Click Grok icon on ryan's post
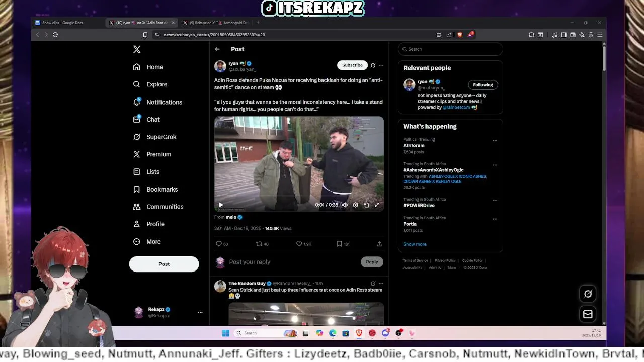Image resolution: width=644 pixels, height=362 pixels. 373,65
